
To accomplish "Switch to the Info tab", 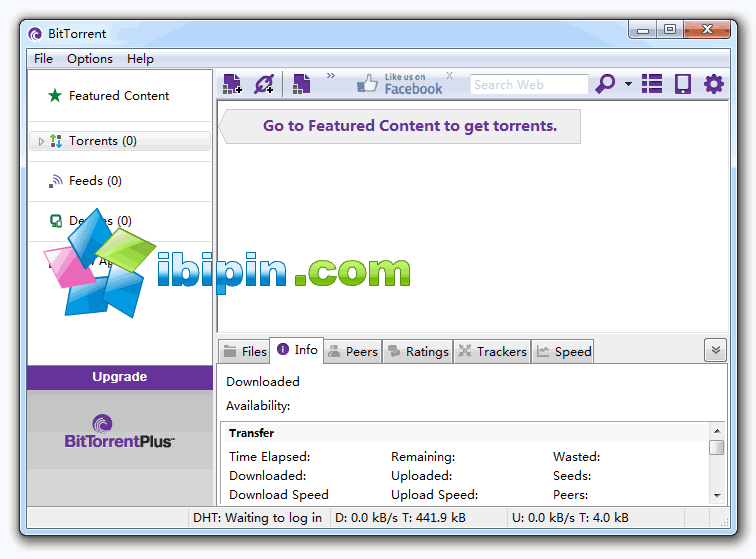I will tap(297, 350).
